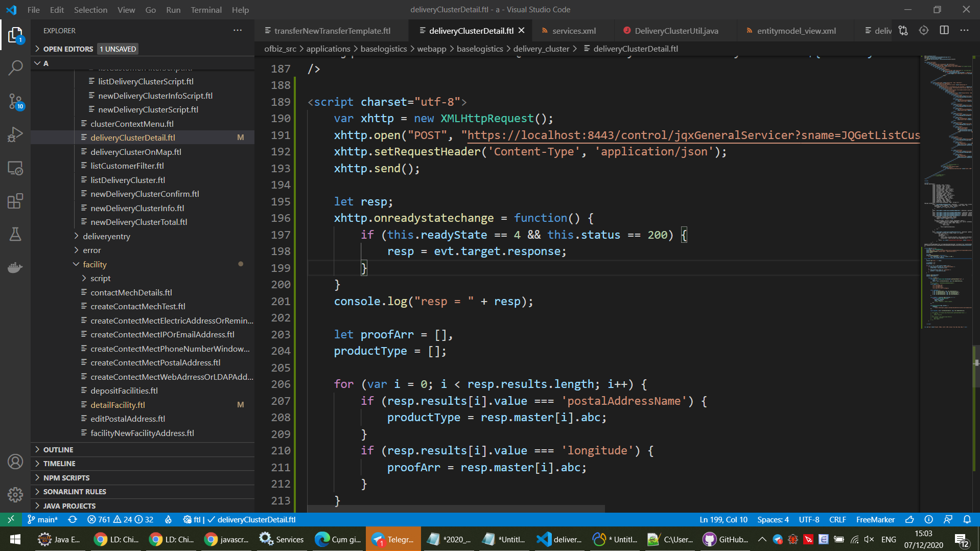The width and height of the screenshot is (980, 551).
Task: Switch to the services.xml tab
Action: click(x=573, y=31)
